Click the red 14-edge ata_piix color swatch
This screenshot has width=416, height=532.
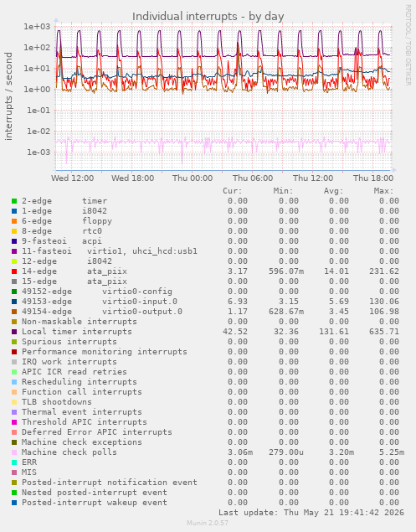(14, 271)
